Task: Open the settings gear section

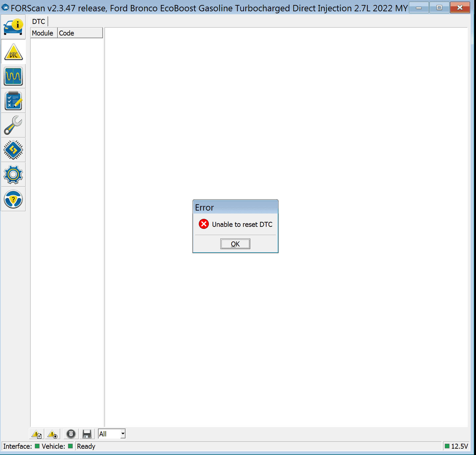Action: point(13,175)
